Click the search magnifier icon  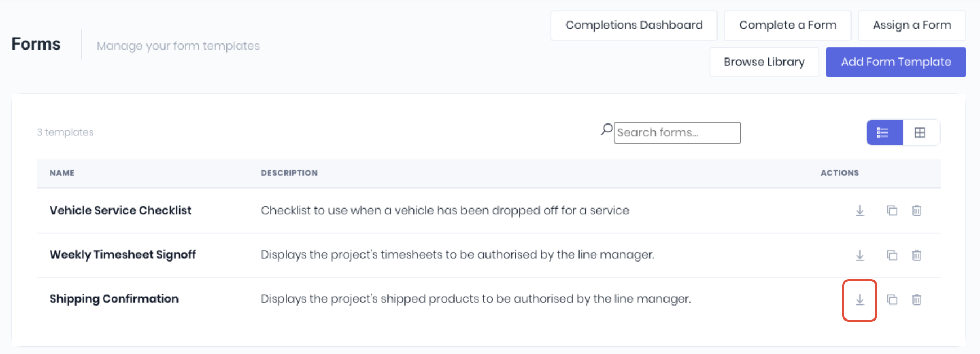[x=607, y=130]
